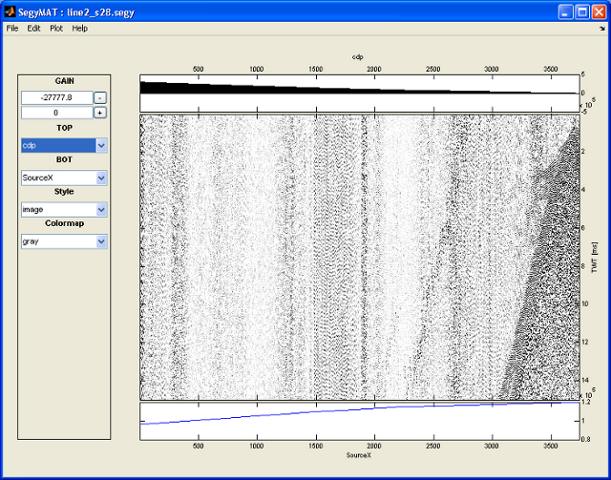Expand the BOT dropdown set to SourceX

click(x=101, y=178)
